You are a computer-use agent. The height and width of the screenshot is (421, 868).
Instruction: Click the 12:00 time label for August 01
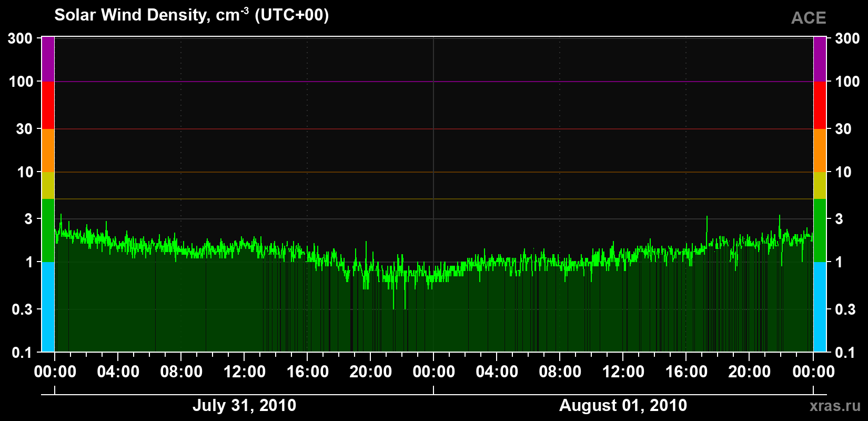[623, 372]
